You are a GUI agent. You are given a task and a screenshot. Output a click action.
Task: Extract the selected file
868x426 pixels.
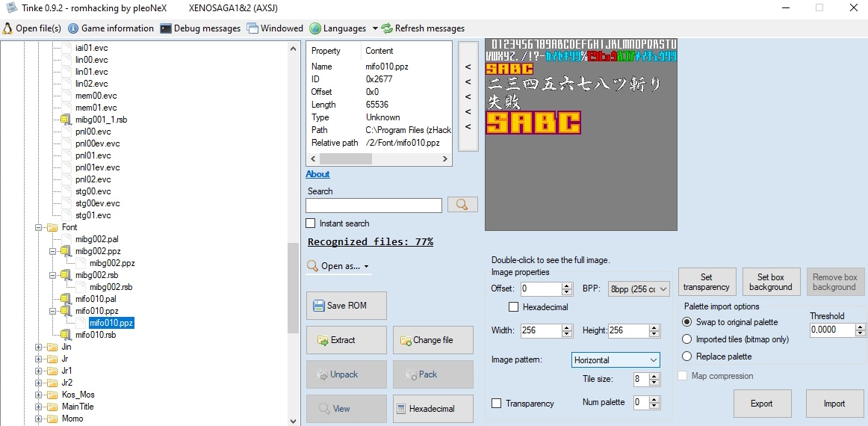(347, 340)
